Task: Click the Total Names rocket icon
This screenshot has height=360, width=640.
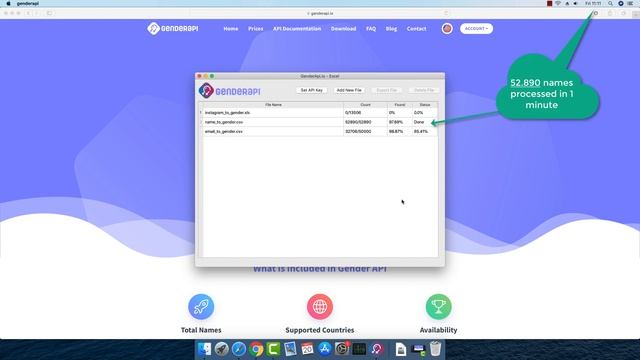Action: pos(201,307)
